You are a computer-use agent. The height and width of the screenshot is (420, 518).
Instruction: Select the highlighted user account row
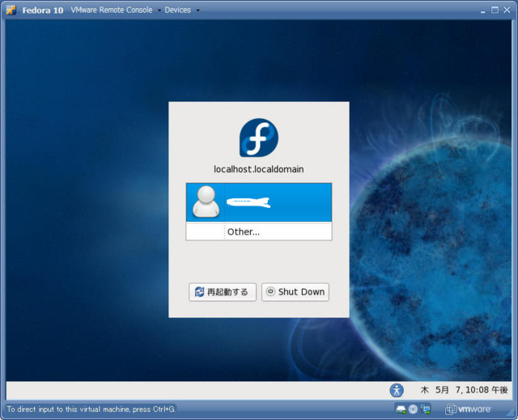(x=259, y=202)
